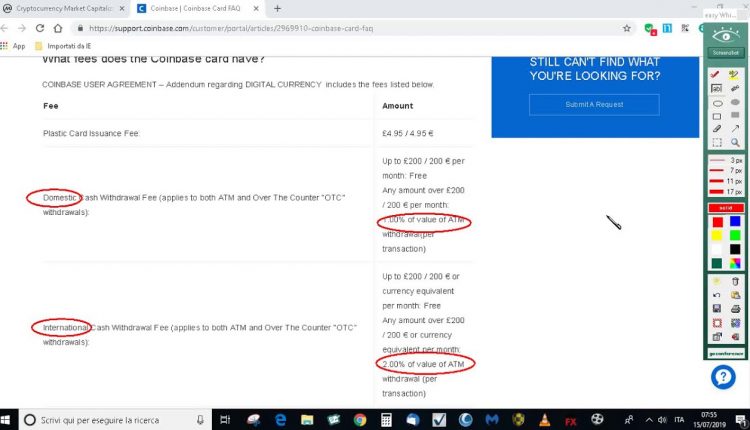
Task: Click the 'Amount' column header
Action: [x=397, y=106]
